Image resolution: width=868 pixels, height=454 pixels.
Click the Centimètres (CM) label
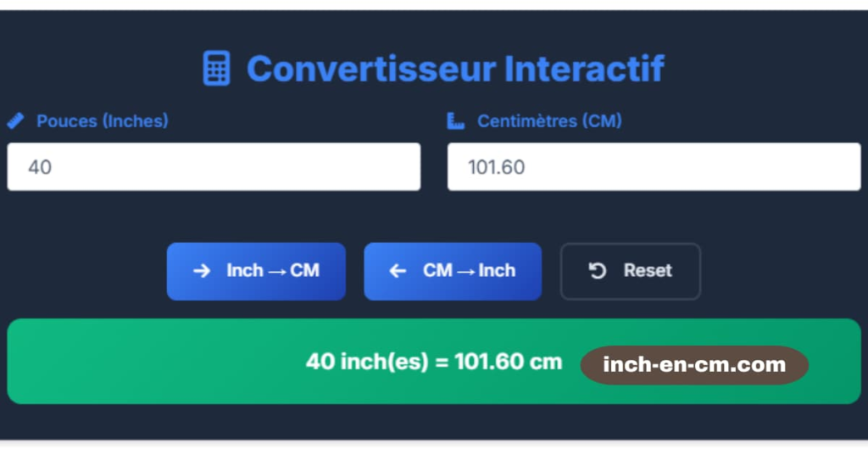click(x=549, y=120)
